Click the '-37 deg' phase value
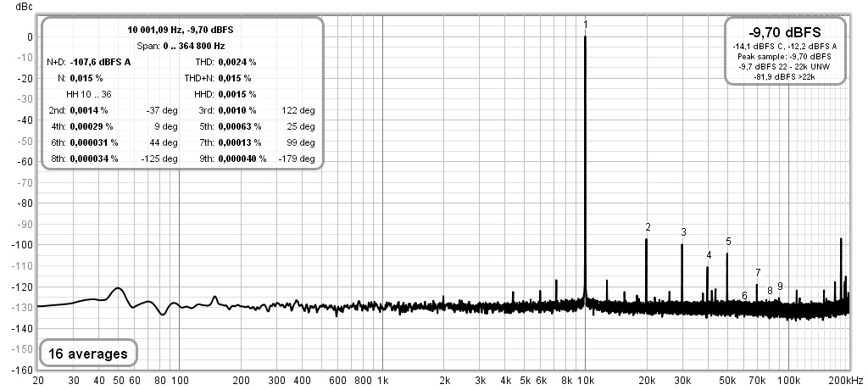Image resolution: width=868 pixels, height=390 pixels. point(162,110)
